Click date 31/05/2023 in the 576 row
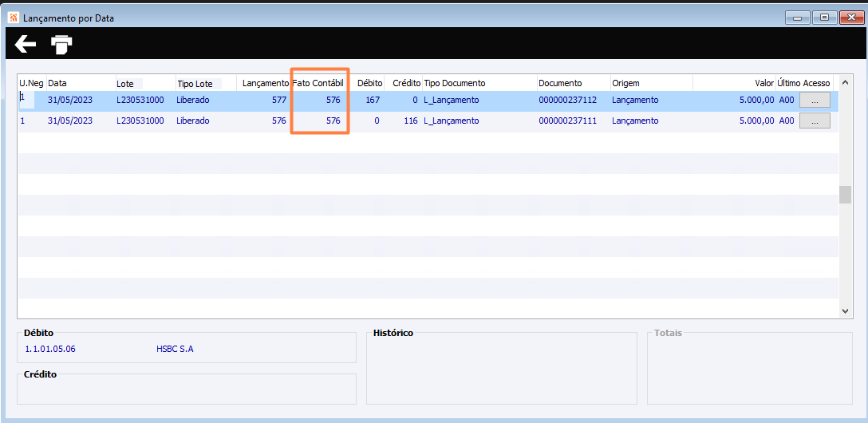Image resolution: width=868 pixels, height=423 pixels. point(70,121)
